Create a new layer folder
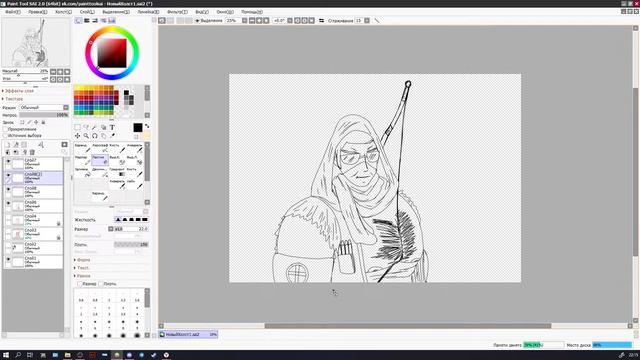The height and width of the screenshot is (360, 640). point(24,144)
